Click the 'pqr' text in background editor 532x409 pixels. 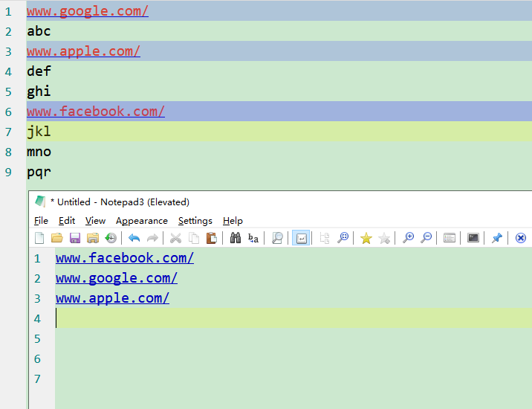pyautogui.click(x=39, y=173)
